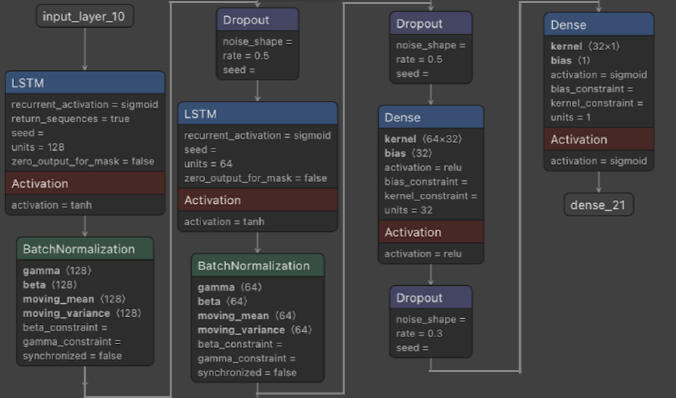The height and width of the screenshot is (398, 676).
Task: Select the dense_21 output node
Action: click(x=598, y=205)
